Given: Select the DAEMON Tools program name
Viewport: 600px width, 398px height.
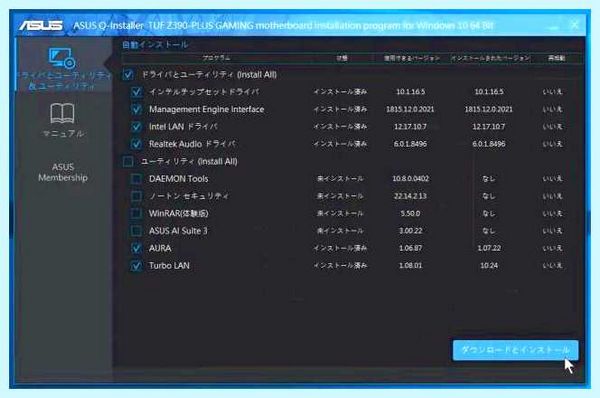Looking at the screenshot, I should pos(179,179).
